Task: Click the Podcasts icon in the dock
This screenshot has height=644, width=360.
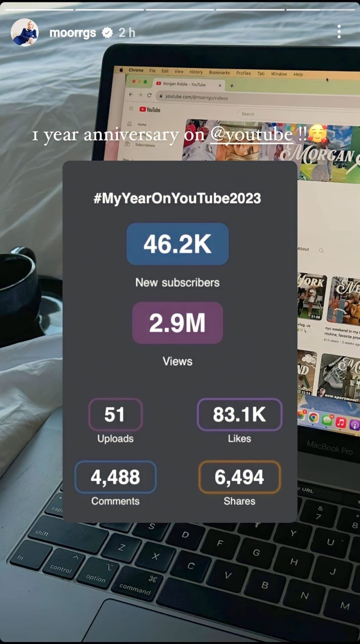Action: (355, 425)
